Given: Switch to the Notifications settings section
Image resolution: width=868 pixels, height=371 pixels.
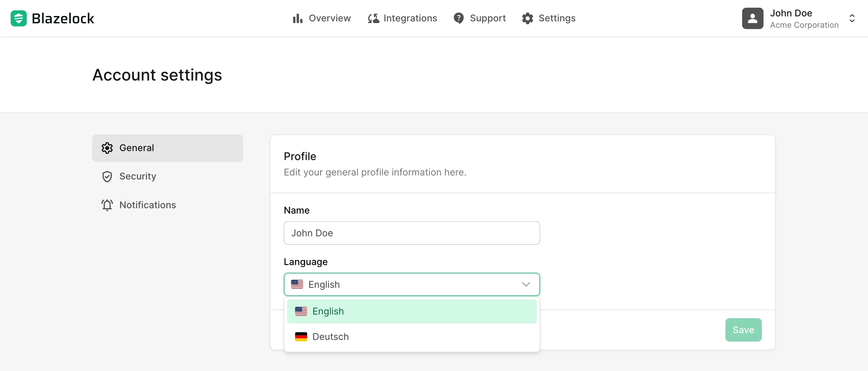Looking at the screenshot, I should [x=148, y=205].
